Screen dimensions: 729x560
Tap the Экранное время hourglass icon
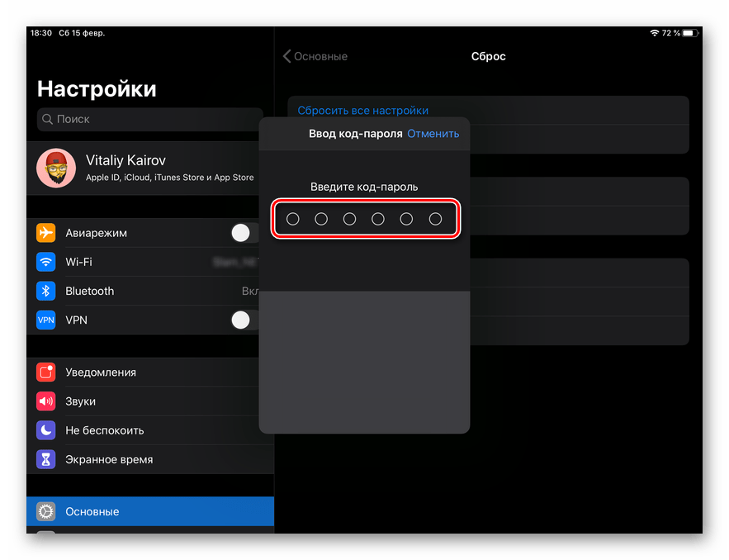pyautogui.click(x=46, y=459)
